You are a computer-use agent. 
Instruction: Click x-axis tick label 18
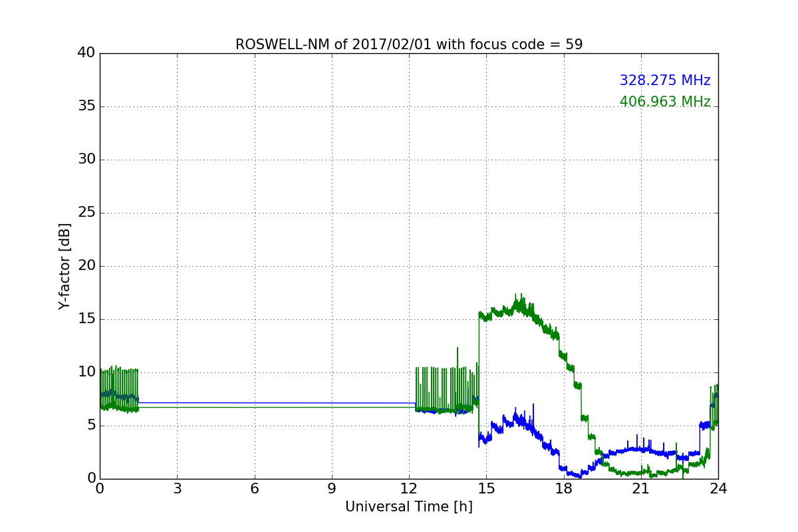564,489
